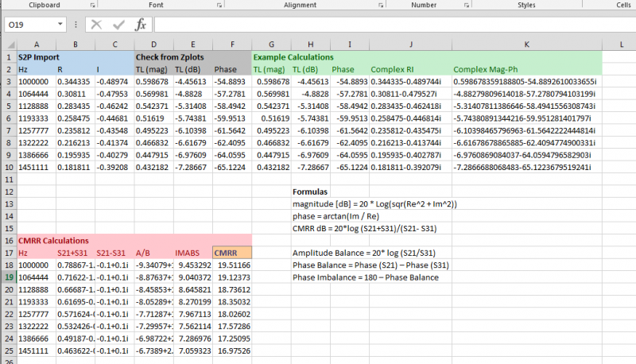Image resolution: width=636 pixels, height=364 pixels.
Task: Select column I header
Action: (x=350, y=45)
